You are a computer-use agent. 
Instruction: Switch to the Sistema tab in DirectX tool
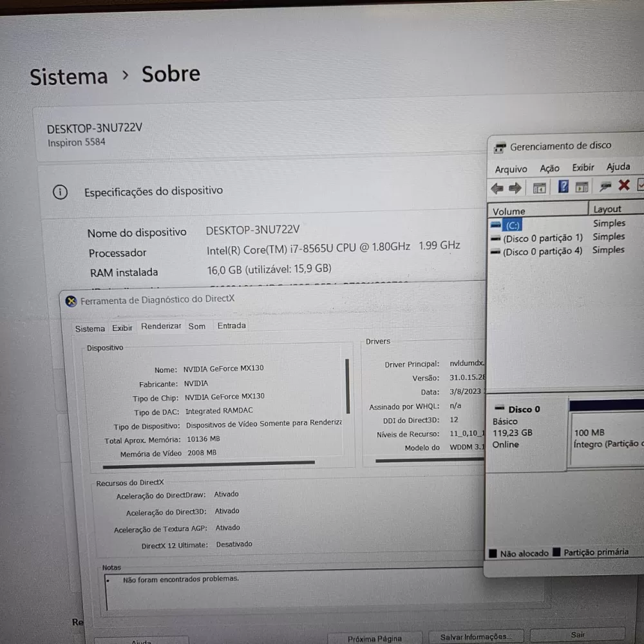click(x=90, y=328)
